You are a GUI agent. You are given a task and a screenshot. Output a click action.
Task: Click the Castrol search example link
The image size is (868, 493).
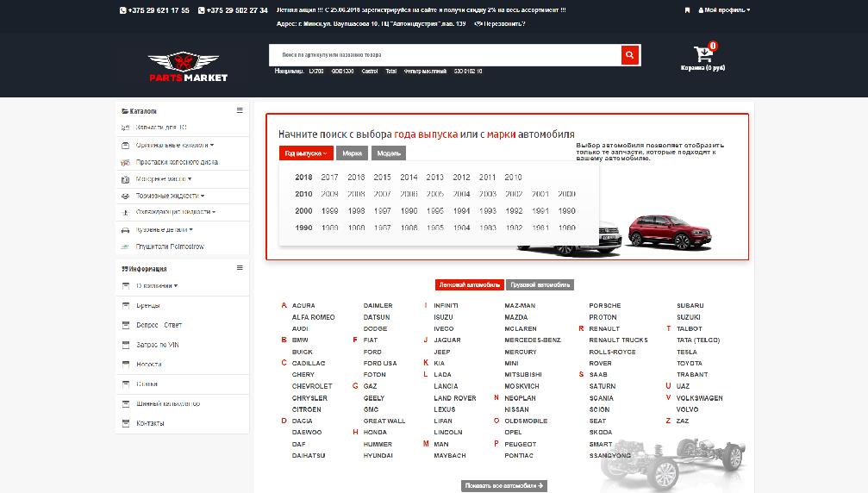pos(370,72)
